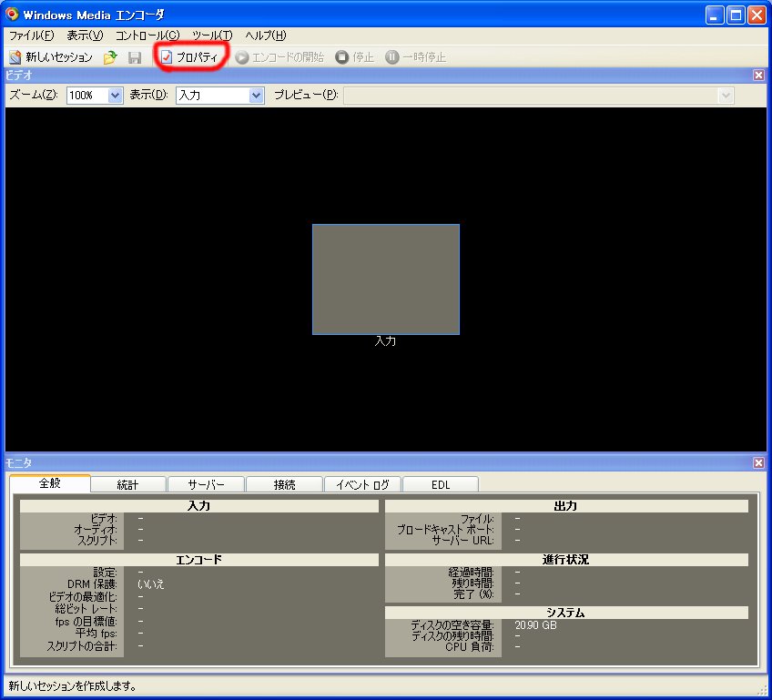Open a session with the folder icon

[x=110, y=57]
